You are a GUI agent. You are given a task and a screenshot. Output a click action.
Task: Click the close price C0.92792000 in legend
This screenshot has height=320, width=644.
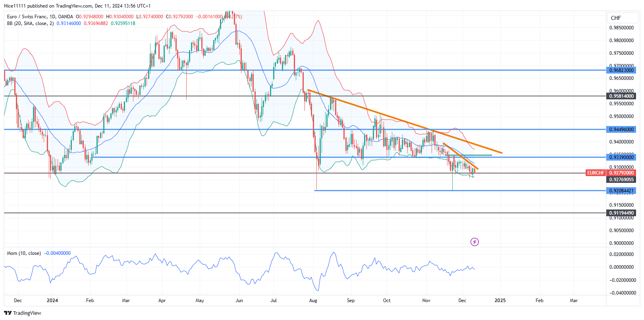179,17
